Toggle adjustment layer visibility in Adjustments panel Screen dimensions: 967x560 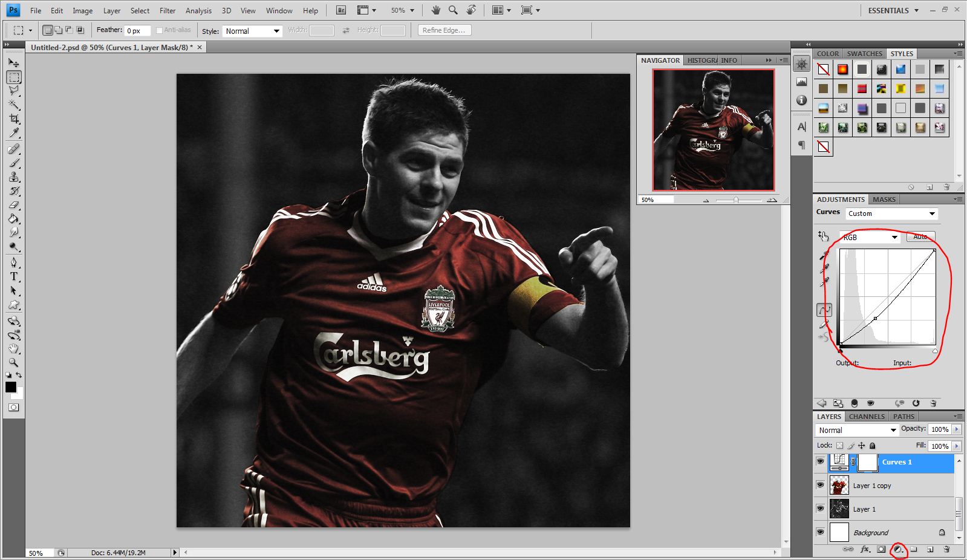click(870, 403)
